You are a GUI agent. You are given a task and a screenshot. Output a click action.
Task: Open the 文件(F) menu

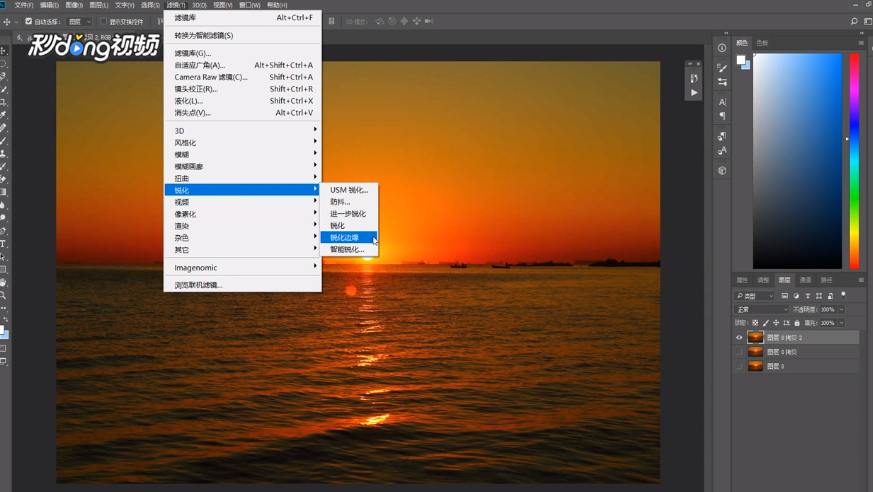23,5
